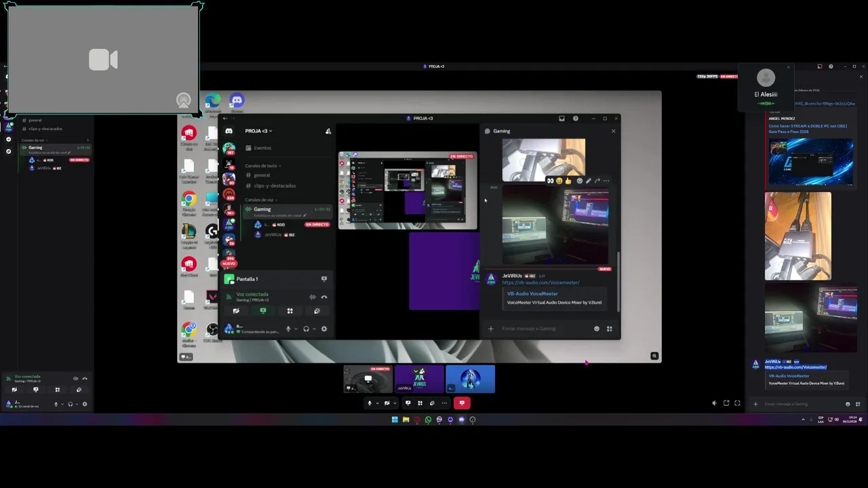Open the inbox icon in title bar
Image resolution: width=868 pixels, height=488 pixels.
[820, 66]
